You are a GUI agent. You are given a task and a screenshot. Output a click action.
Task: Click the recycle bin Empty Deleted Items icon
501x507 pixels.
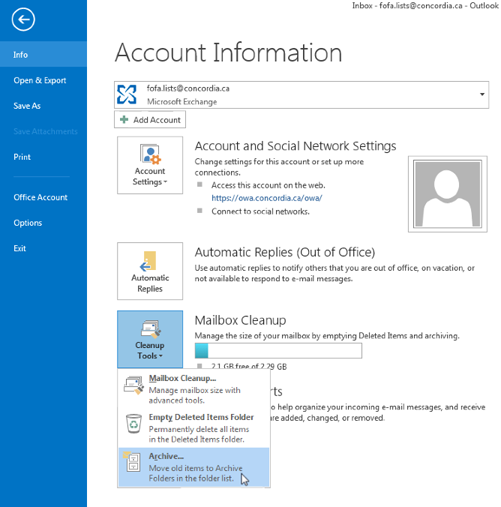134,423
